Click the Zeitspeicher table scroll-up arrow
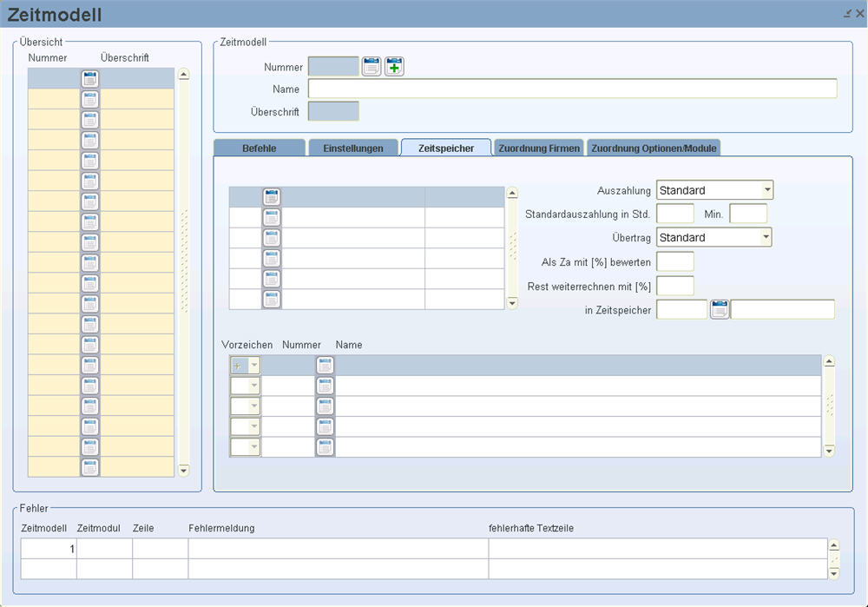Image resolution: width=868 pixels, height=607 pixels. (512, 193)
